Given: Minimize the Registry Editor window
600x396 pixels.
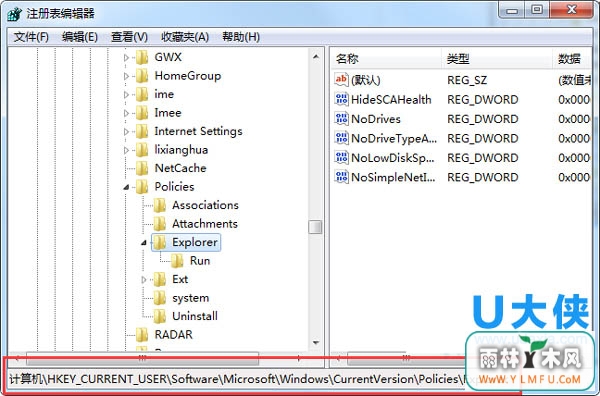Looking at the screenshot, I should [x=512, y=10].
